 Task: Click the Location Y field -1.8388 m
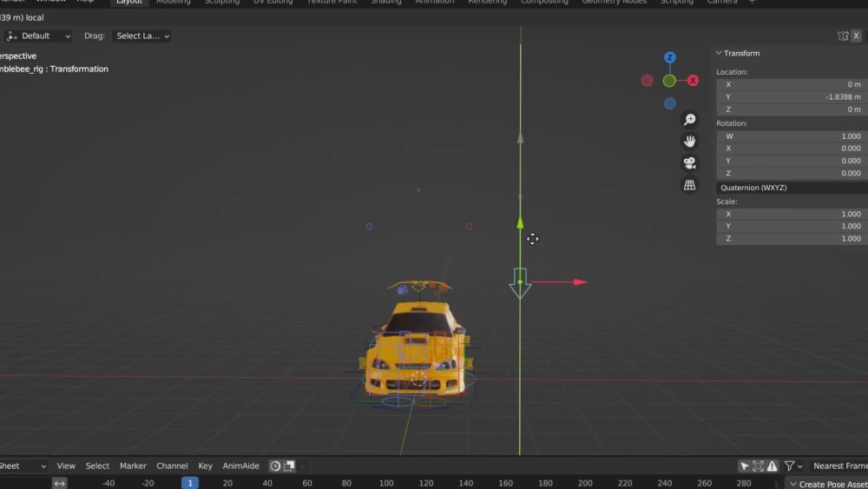[x=792, y=97]
